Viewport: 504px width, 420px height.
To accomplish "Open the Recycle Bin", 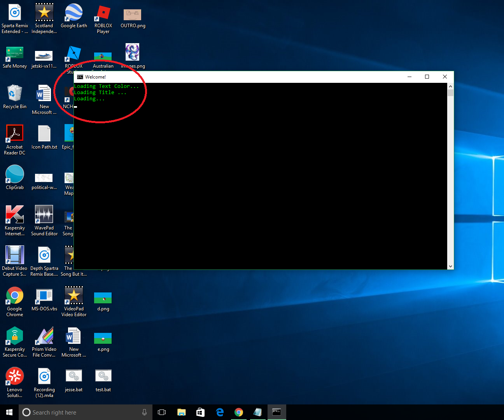I will click(14, 93).
